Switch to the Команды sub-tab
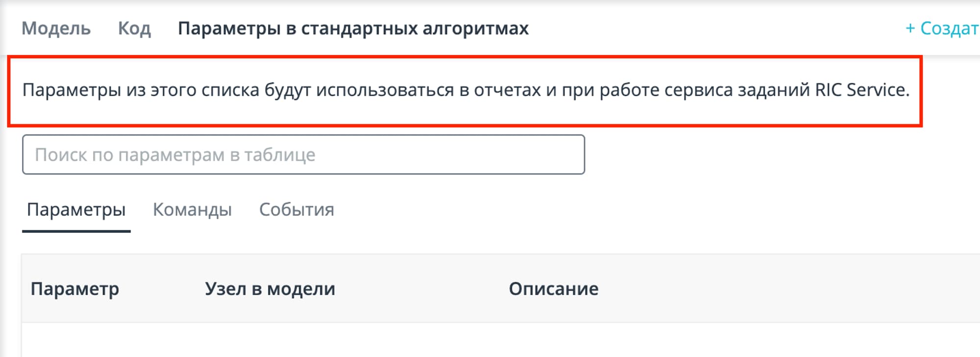Image resolution: width=980 pixels, height=357 pixels. tap(192, 210)
